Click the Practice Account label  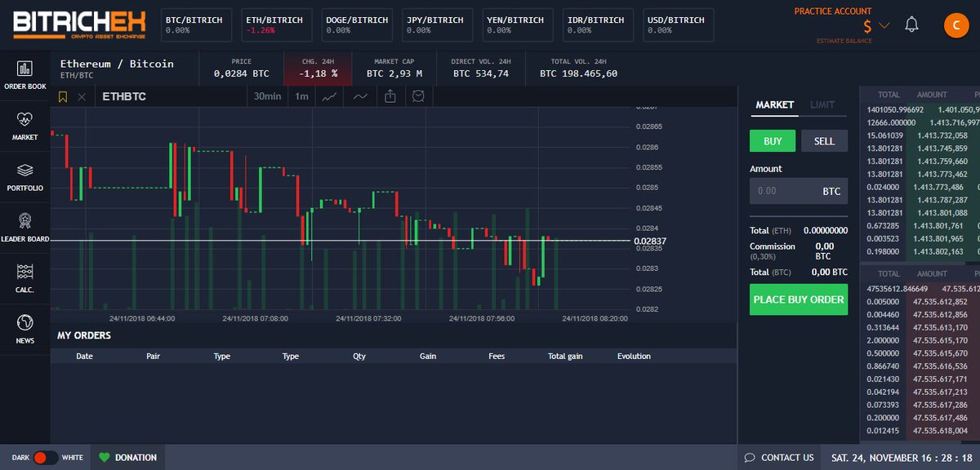(833, 11)
